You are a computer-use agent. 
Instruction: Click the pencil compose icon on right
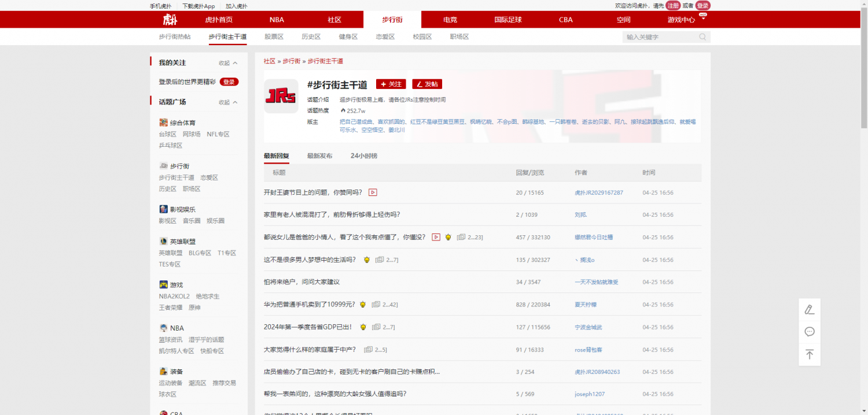point(810,309)
